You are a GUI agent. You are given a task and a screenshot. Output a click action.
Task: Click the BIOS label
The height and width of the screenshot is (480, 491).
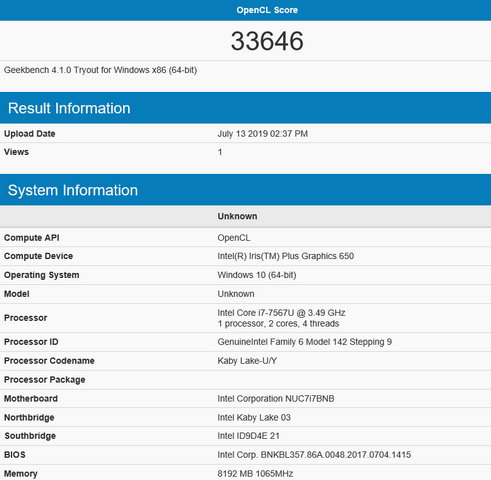point(15,455)
